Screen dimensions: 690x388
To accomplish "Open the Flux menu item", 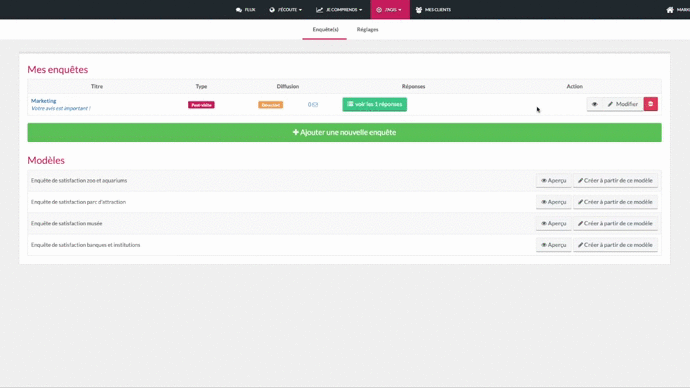I will tap(246, 10).
